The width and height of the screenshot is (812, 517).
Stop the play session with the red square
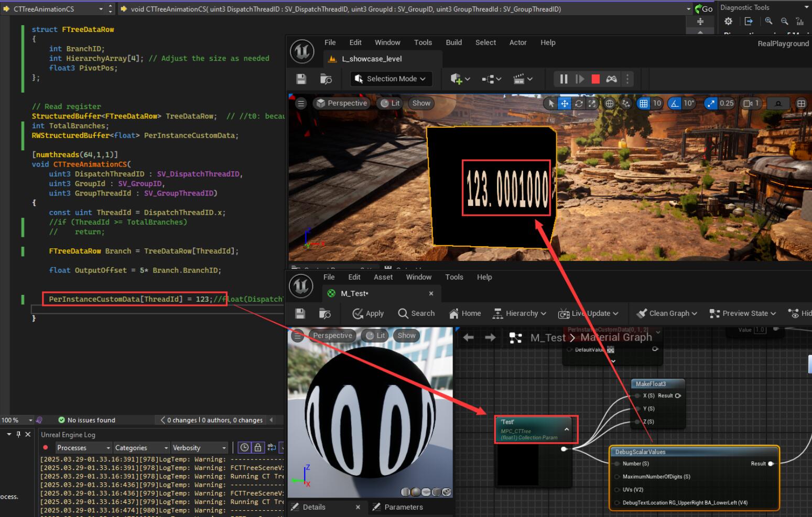click(596, 79)
